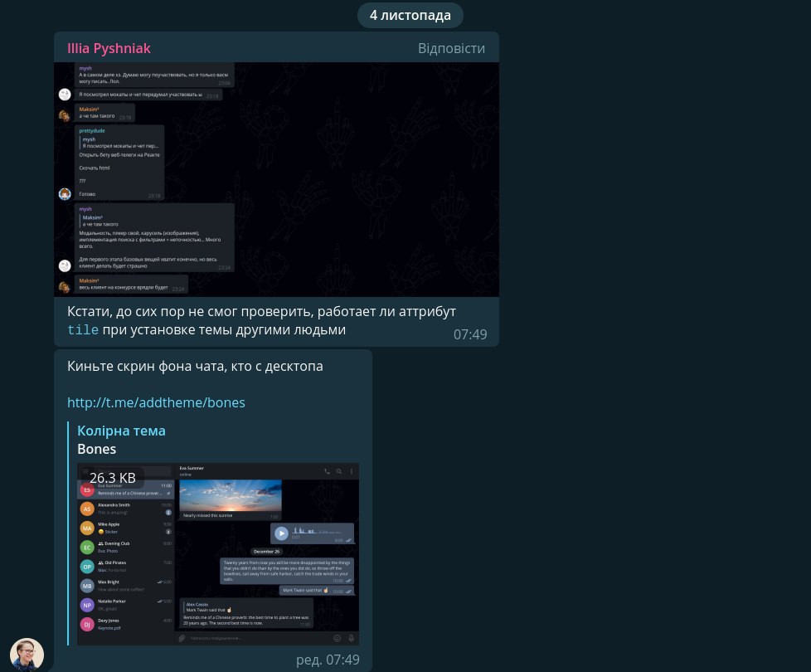Click the message text starting 'Кстати, до сих пор'
811x672 pixels.
[261, 321]
